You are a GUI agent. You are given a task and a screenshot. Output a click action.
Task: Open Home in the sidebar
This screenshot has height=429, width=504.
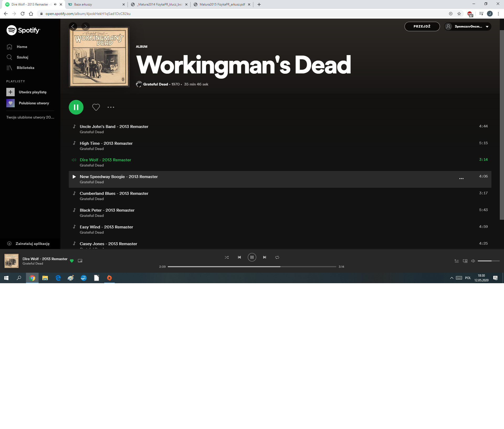17,47
